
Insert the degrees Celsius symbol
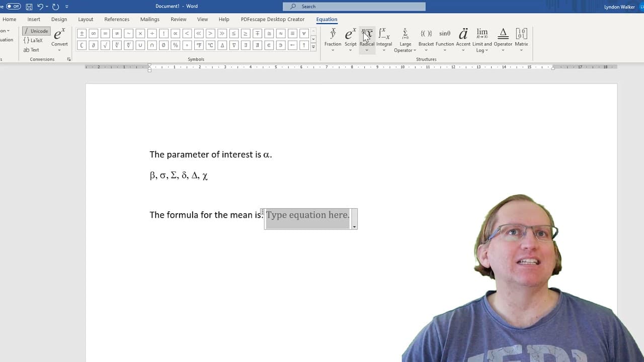[x=210, y=45]
